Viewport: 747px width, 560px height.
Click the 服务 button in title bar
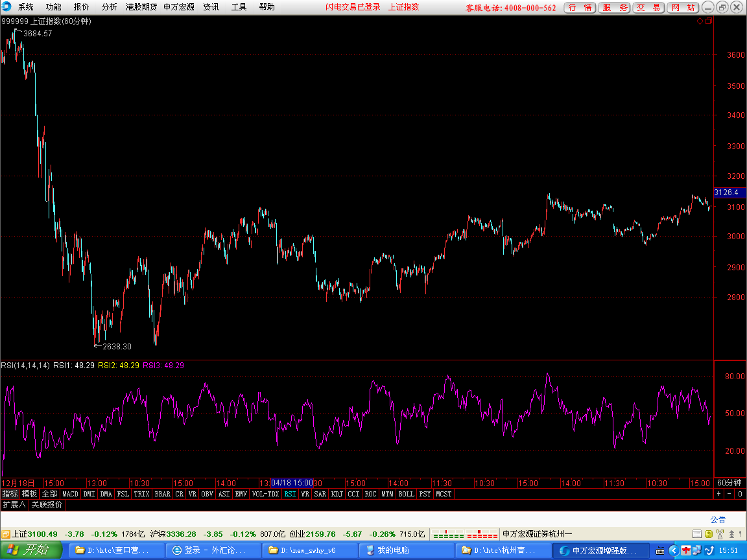pos(614,7)
